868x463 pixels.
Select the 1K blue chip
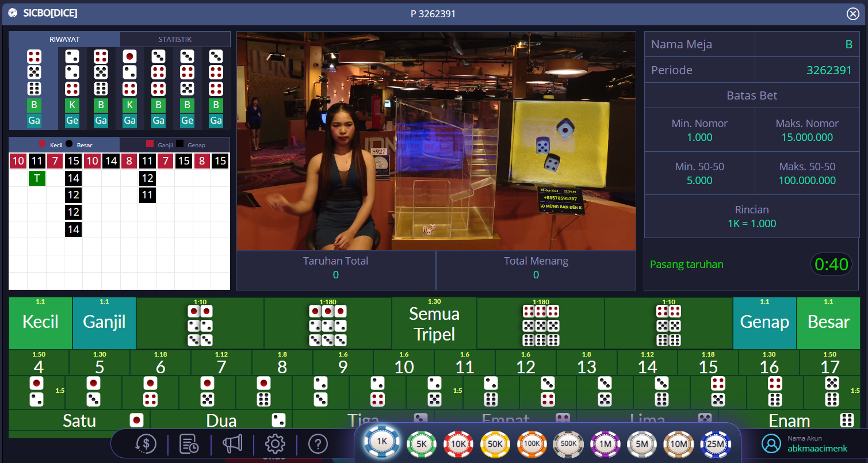(x=383, y=442)
